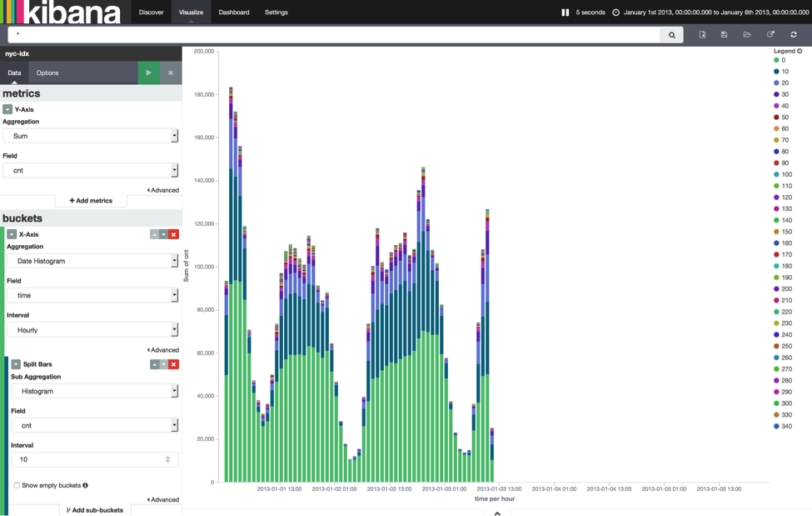Open the Y-Axis Aggregation dropdown showing Sum

[x=91, y=136]
